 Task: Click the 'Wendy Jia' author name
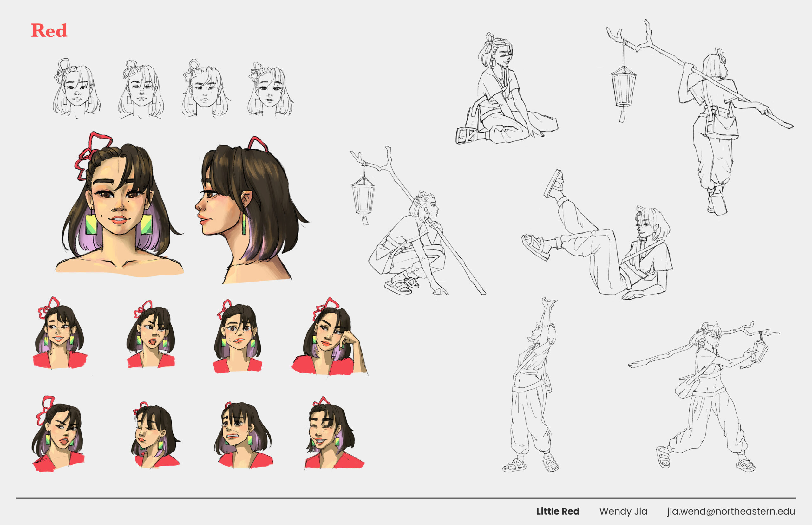[623, 511]
